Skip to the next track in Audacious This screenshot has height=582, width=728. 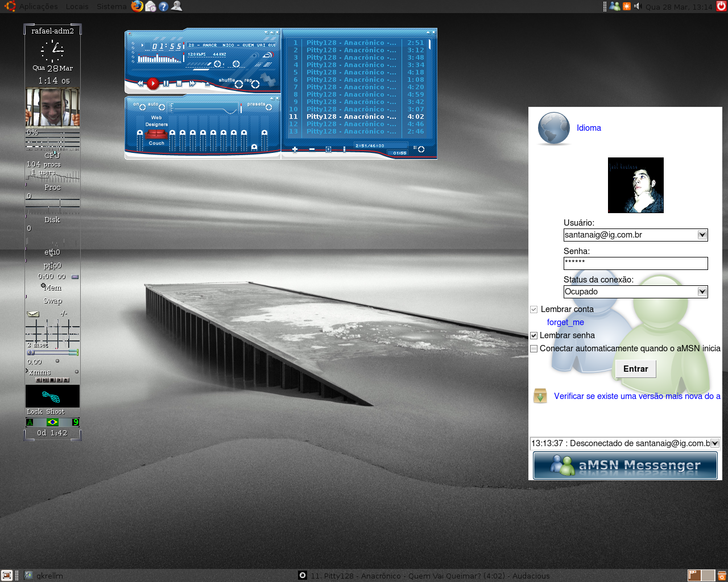pyautogui.click(x=192, y=84)
